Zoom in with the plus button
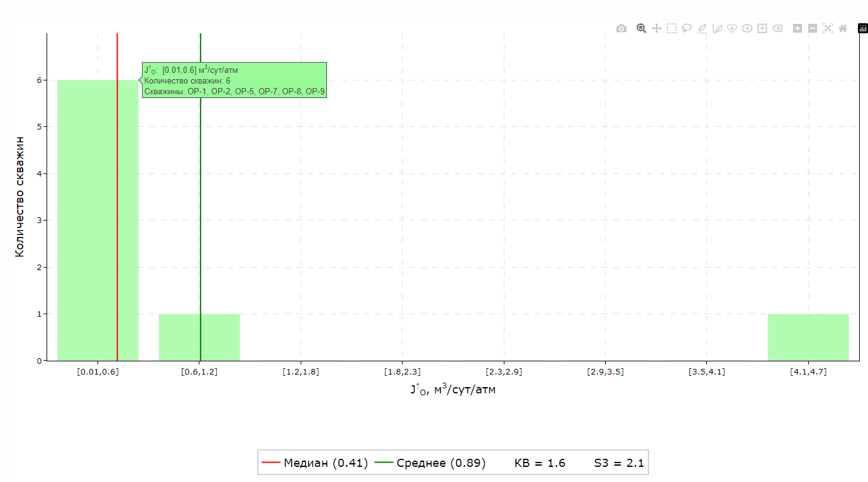This screenshot has height=482, width=868. click(x=798, y=28)
